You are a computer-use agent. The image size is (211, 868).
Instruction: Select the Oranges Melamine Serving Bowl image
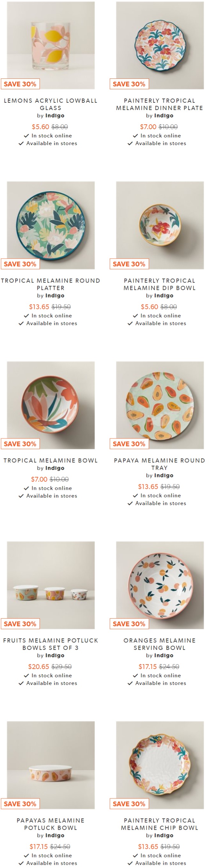coord(160,585)
